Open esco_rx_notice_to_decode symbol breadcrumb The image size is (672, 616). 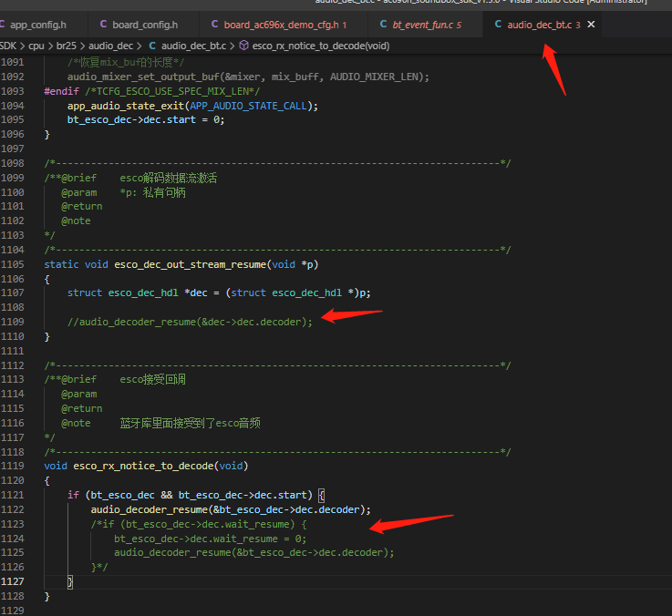tap(321, 46)
